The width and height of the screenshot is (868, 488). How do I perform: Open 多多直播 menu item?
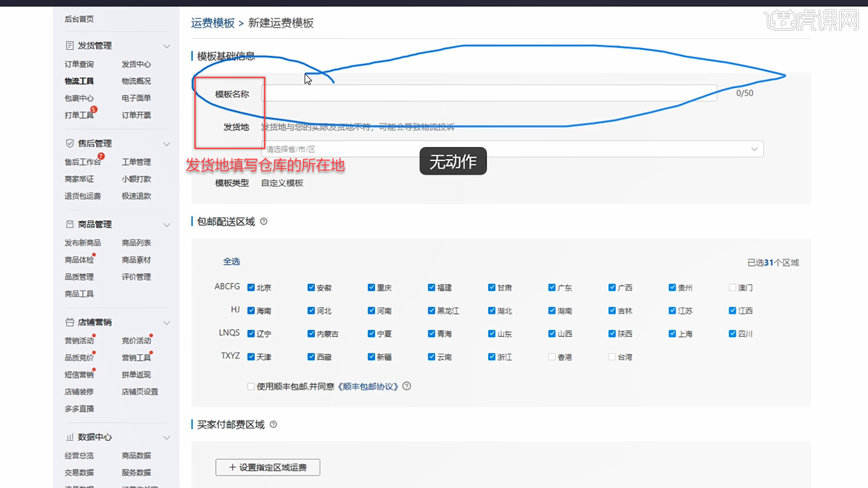79,409
